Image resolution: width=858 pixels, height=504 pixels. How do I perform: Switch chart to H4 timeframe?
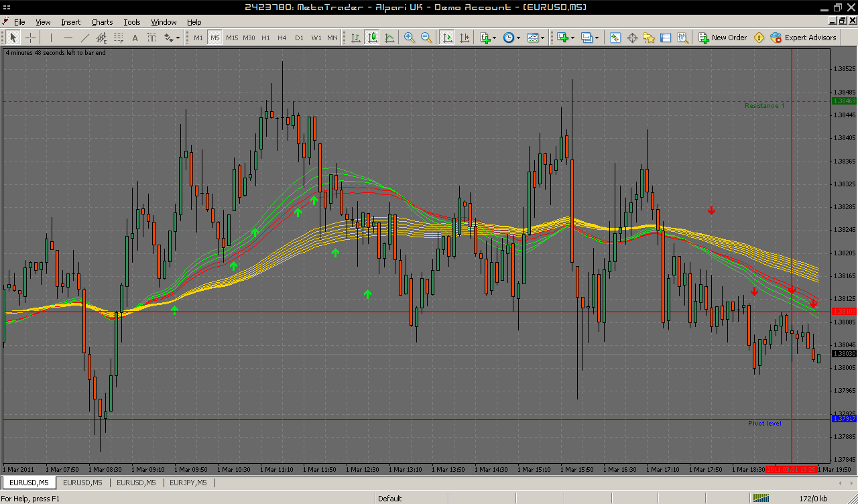[x=282, y=38]
